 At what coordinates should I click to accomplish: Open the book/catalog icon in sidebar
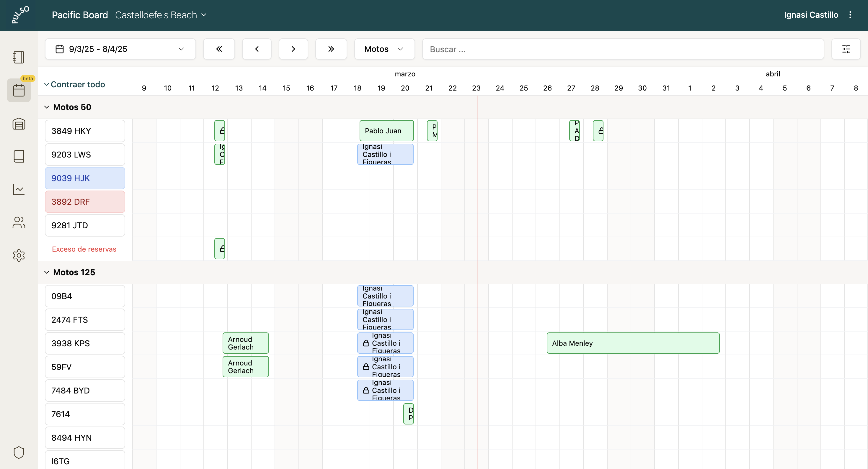pos(19,156)
